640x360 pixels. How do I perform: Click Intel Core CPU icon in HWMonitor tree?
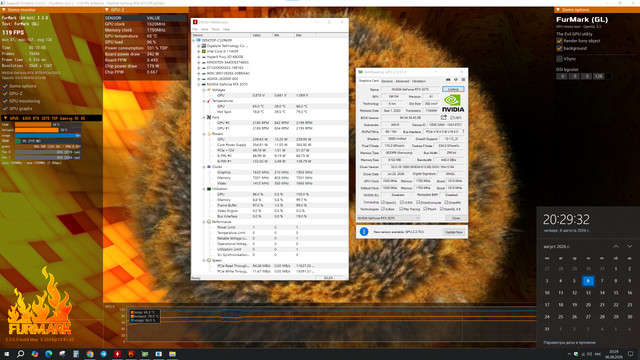(x=204, y=51)
